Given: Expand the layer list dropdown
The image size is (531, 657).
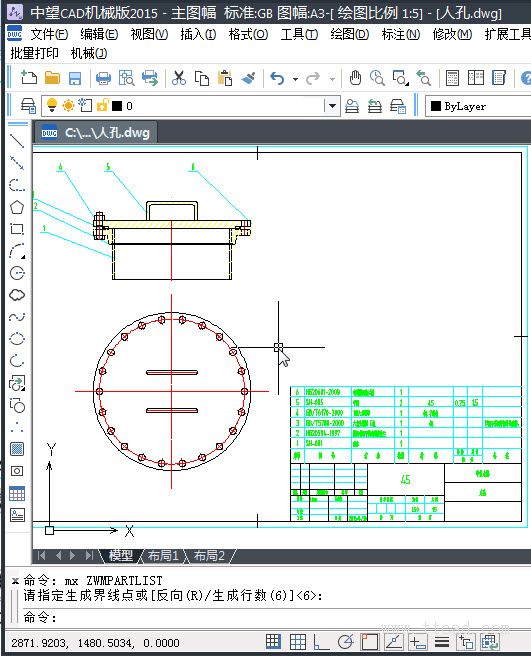Looking at the screenshot, I should tap(332, 106).
